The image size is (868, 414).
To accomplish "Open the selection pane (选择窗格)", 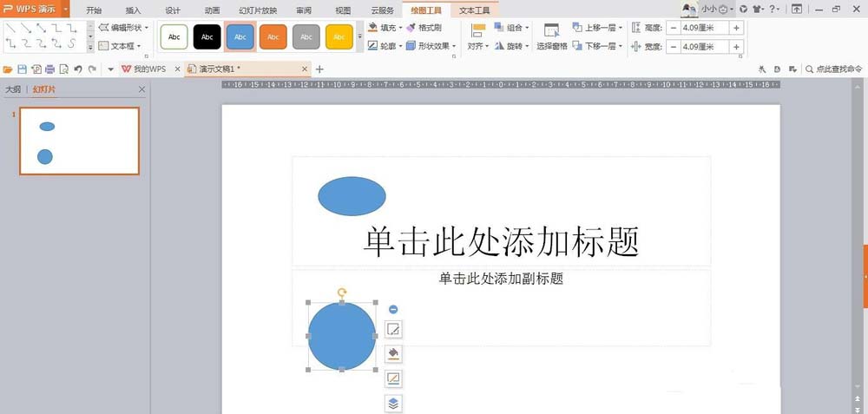I will 551,36.
